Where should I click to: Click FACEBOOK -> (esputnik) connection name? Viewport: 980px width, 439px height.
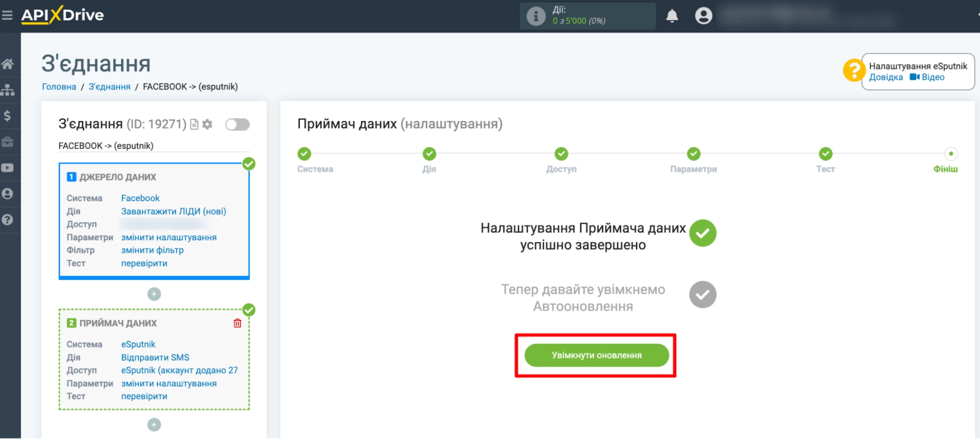pyautogui.click(x=106, y=146)
